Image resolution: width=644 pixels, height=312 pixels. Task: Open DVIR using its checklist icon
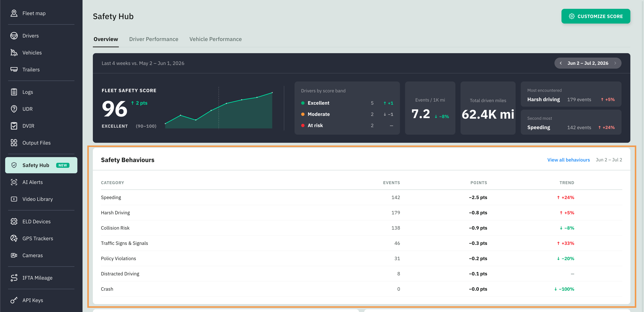[14, 126]
